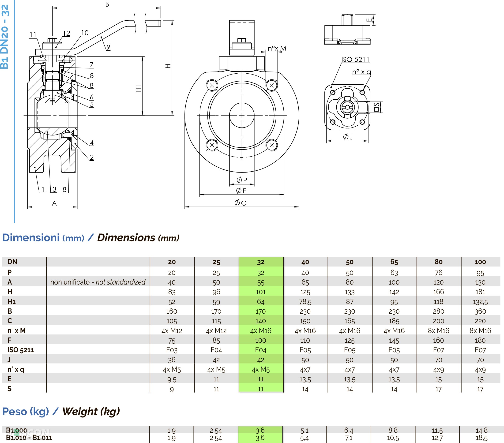504x443 pixels.
Task: Click the 'ØP' dimension label
Action: [x=242, y=180]
